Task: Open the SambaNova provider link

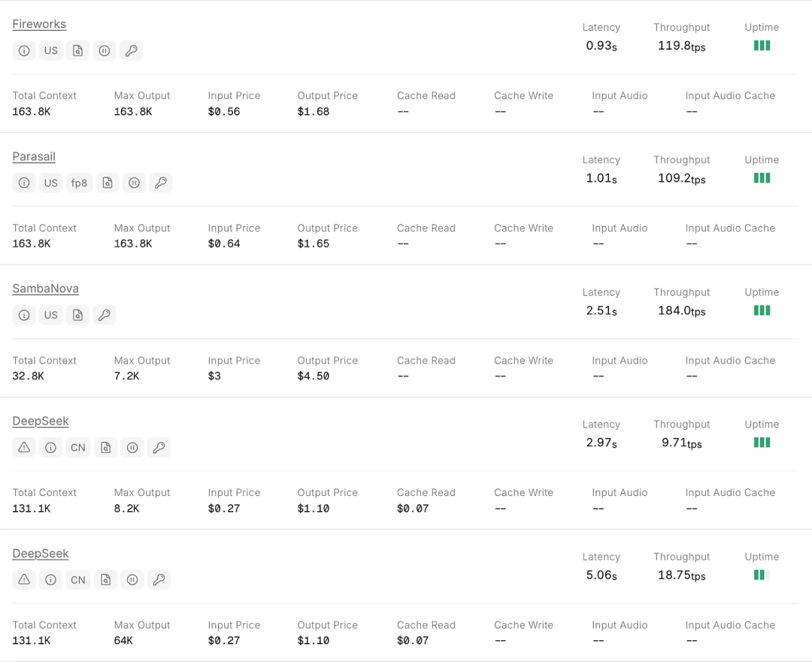Action: pos(46,289)
